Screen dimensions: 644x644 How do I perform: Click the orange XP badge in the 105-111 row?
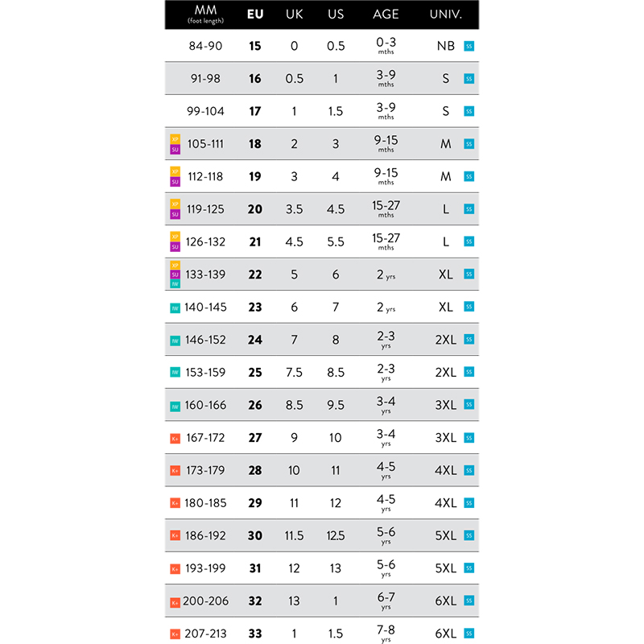click(x=175, y=138)
